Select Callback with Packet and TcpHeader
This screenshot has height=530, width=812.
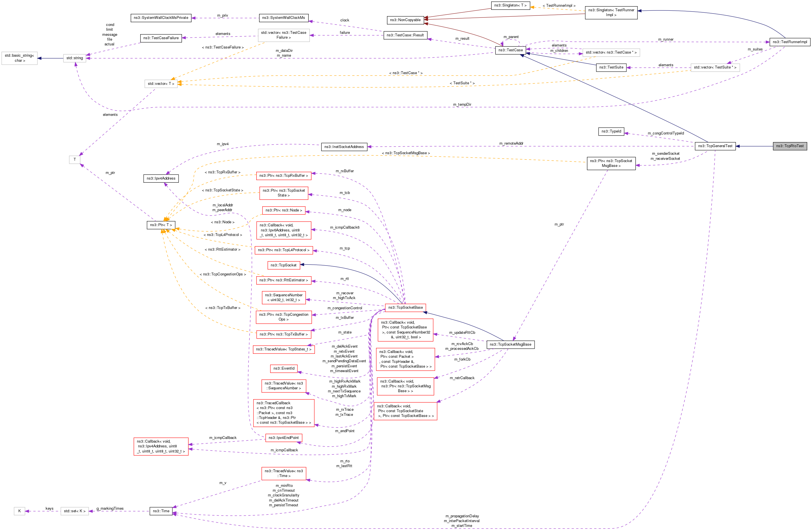click(x=405, y=359)
